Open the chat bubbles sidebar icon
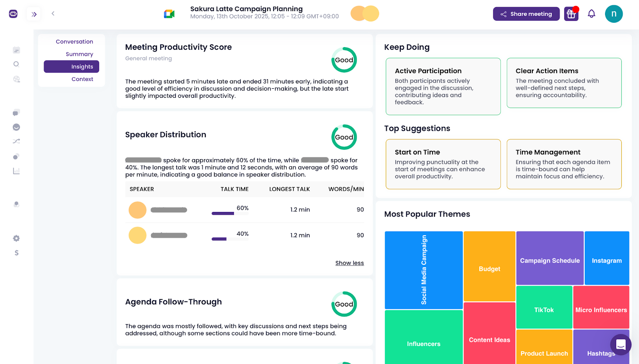 click(16, 113)
